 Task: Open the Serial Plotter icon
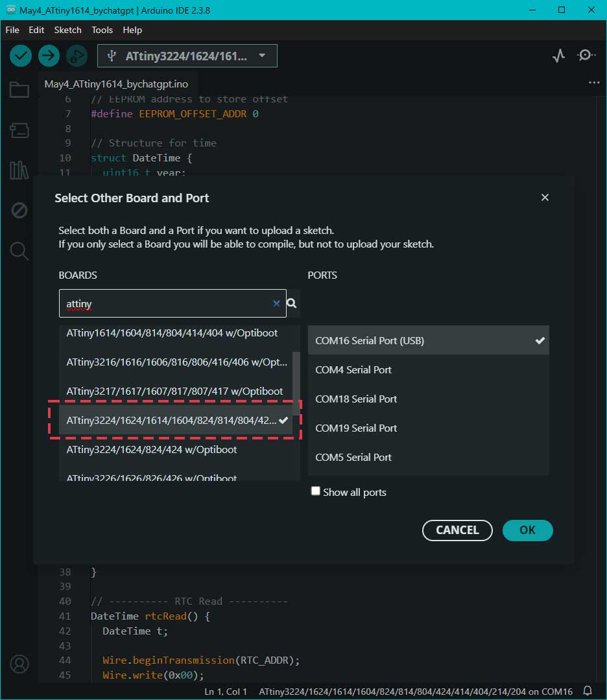tap(558, 56)
